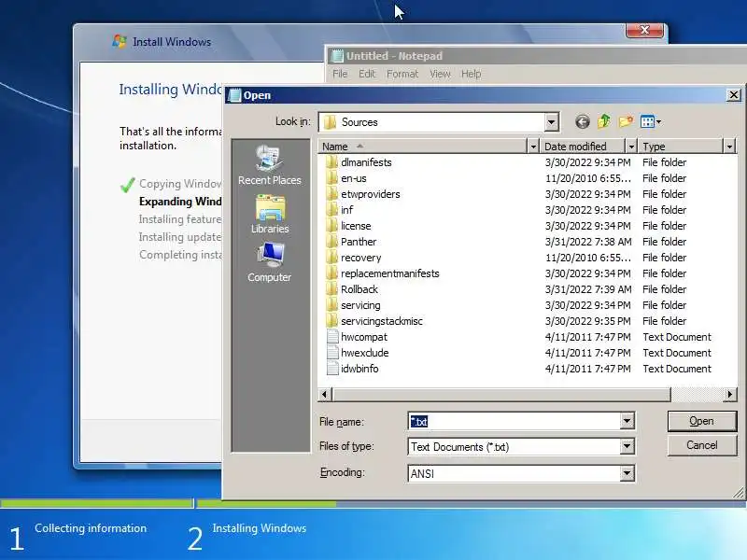
Task: Click the idwbinfo text document icon
Action: (x=332, y=369)
